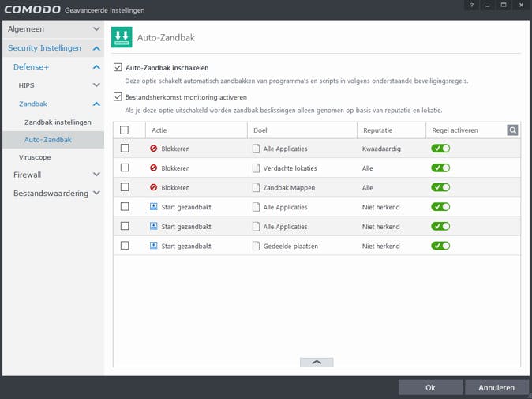The image size is (532, 399).
Task: Click Defense+ label in sidebar
Action: [x=32, y=67]
